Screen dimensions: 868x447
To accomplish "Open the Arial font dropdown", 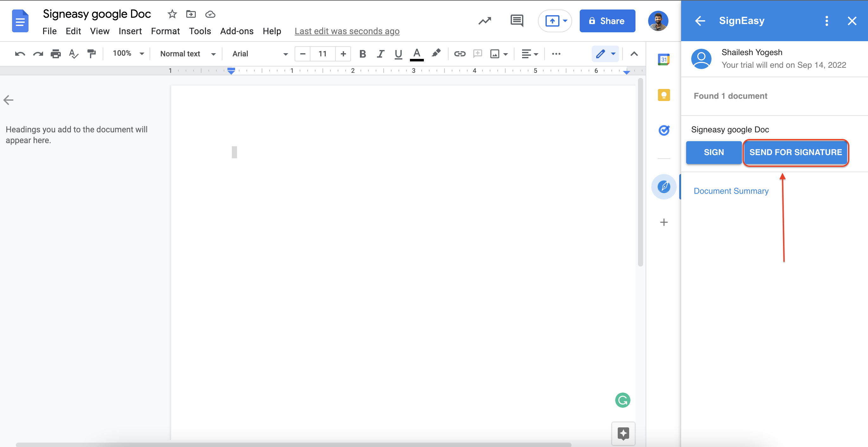I will (260, 54).
